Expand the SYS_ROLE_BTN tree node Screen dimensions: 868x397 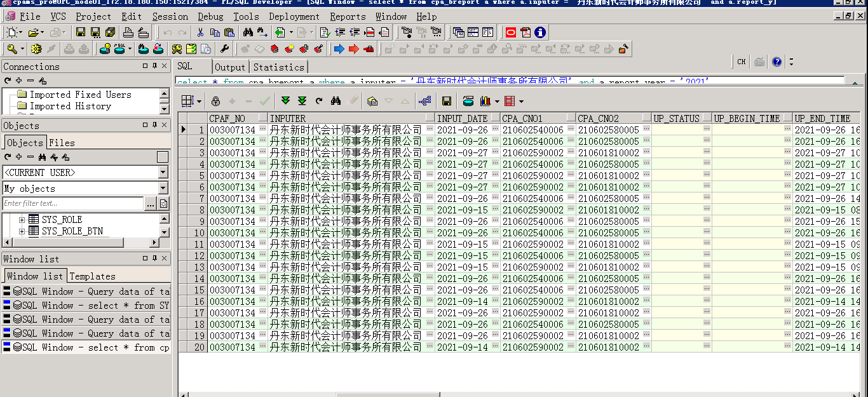pos(22,231)
